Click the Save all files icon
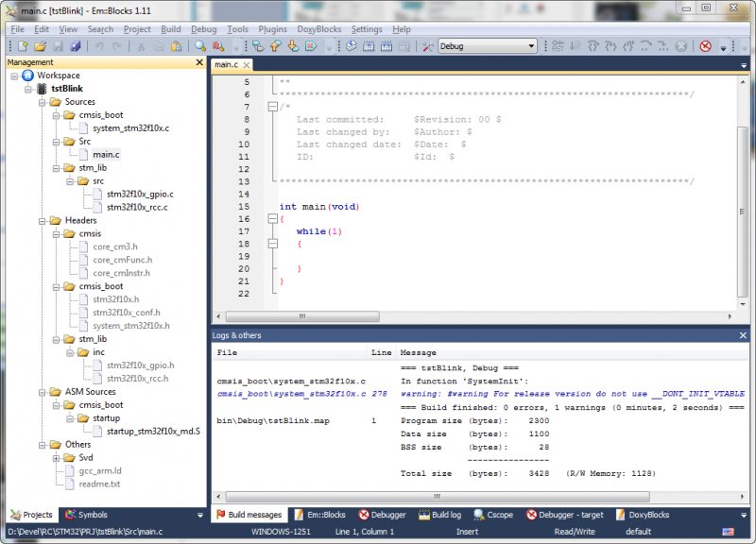 [x=76, y=46]
